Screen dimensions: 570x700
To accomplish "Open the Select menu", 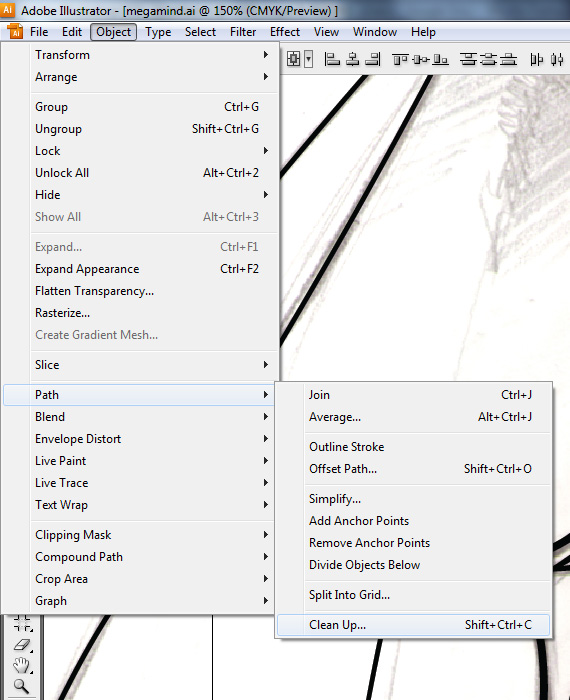I will click(200, 32).
